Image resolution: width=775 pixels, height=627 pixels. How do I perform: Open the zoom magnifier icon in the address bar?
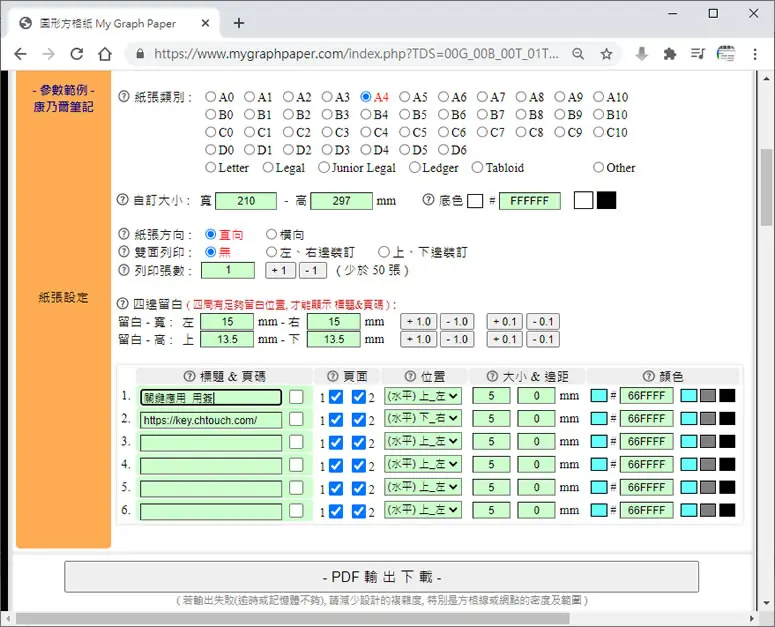[578, 54]
